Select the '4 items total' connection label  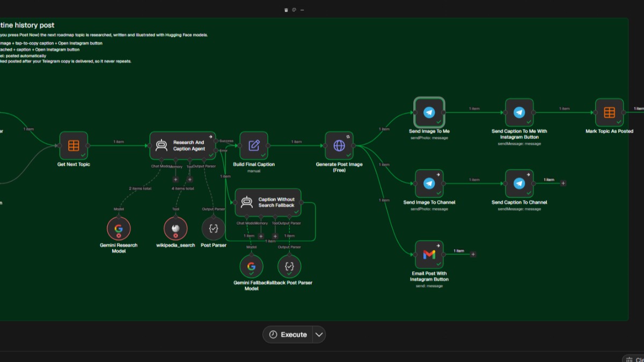[182, 188]
